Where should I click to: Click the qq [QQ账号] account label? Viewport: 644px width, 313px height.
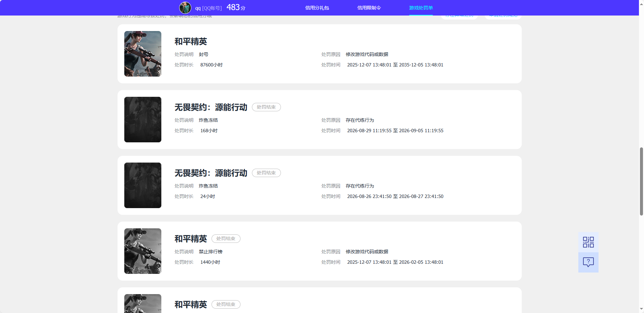coord(208,8)
